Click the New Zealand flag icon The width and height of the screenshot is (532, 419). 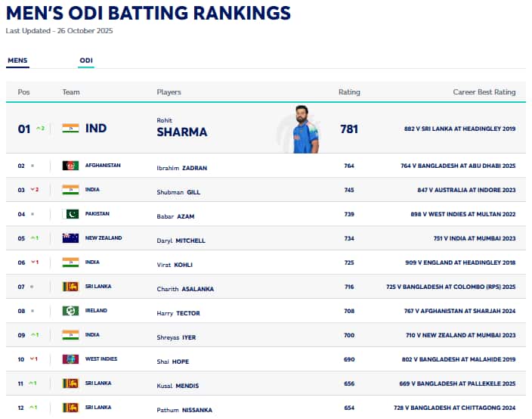pyautogui.click(x=70, y=238)
